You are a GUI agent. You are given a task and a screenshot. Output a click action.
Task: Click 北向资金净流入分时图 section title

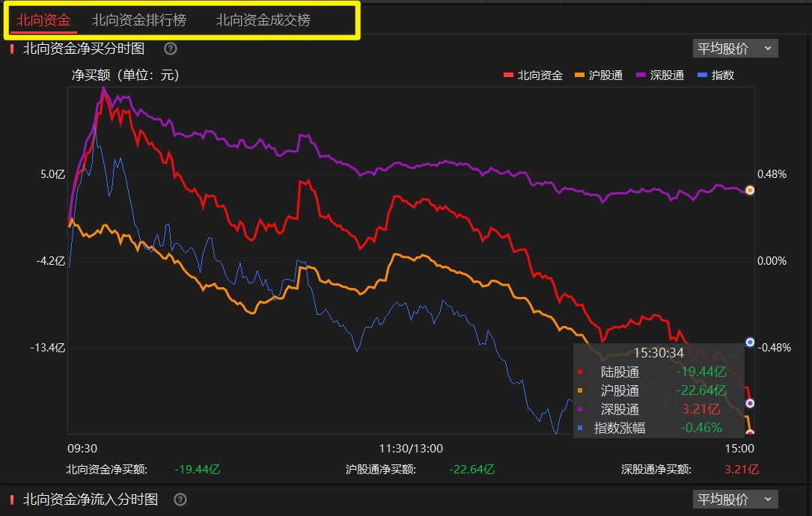[x=91, y=500]
